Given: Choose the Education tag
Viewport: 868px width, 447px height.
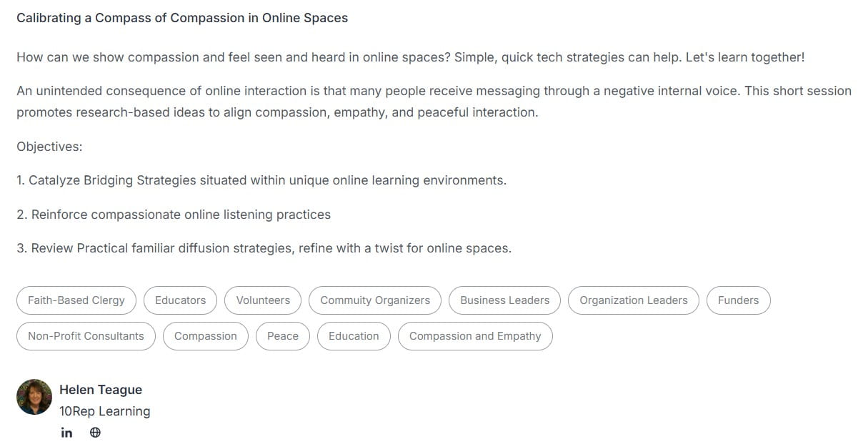Looking at the screenshot, I should click(354, 336).
